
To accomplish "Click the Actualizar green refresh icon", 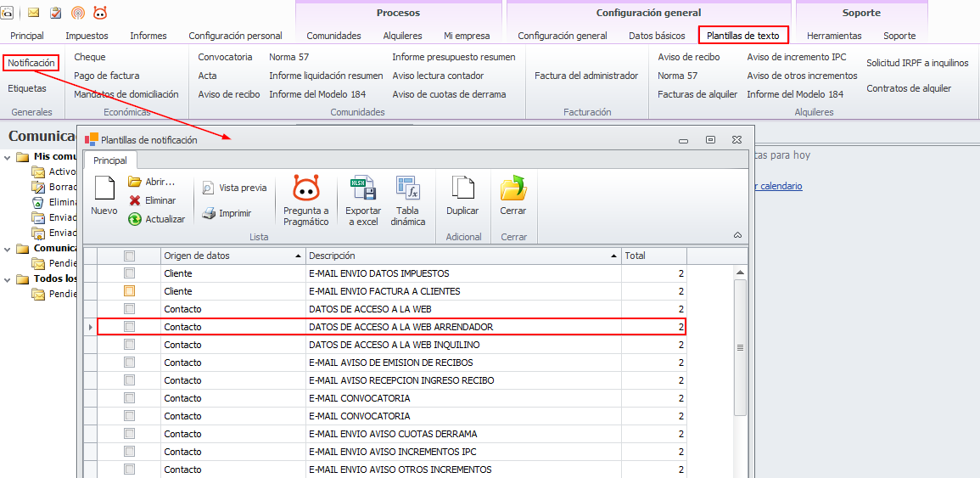I will tap(135, 219).
